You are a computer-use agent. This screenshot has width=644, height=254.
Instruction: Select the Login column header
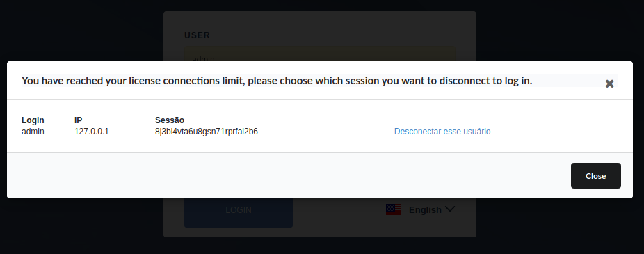(x=33, y=120)
